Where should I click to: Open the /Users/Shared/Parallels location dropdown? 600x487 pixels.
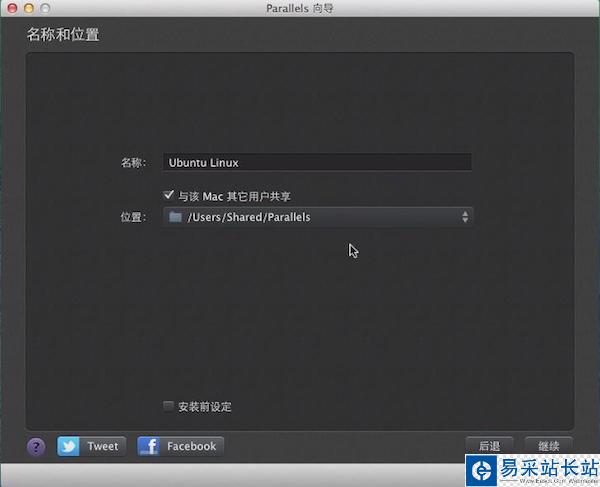tap(318, 217)
